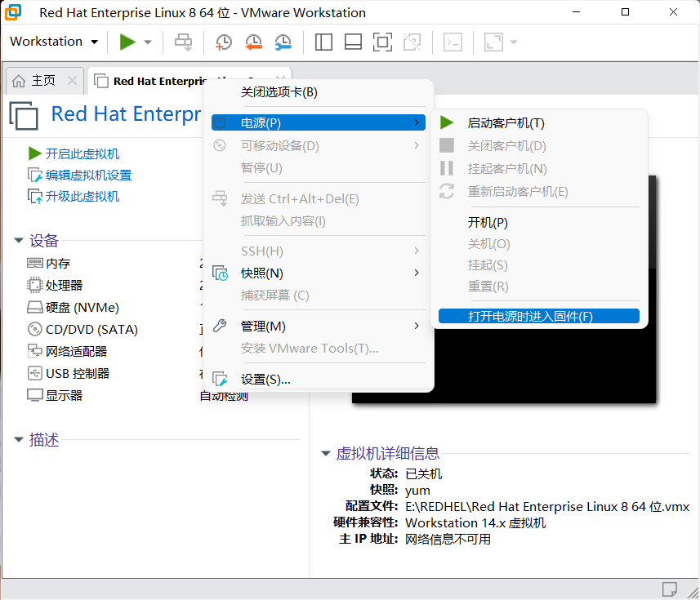Click the 已关机 status value
This screenshot has width=700, height=600.
pyautogui.click(x=423, y=473)
